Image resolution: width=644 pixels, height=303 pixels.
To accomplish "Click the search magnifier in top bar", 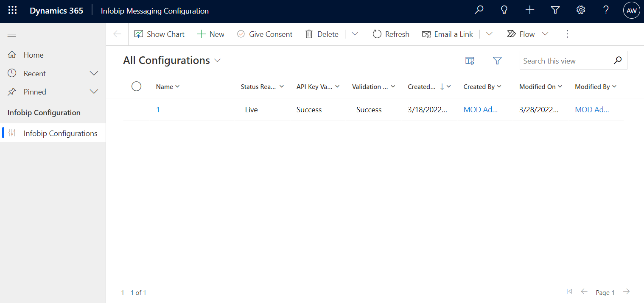I will pyautogui.click(x=479, y=11).
